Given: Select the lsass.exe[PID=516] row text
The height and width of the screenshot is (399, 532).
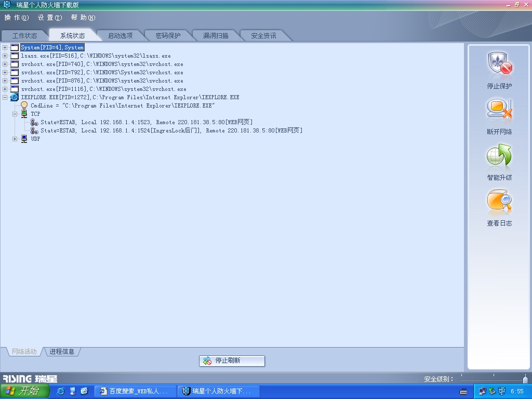Looking at the screenshot, I should click(x=96, y=56).
